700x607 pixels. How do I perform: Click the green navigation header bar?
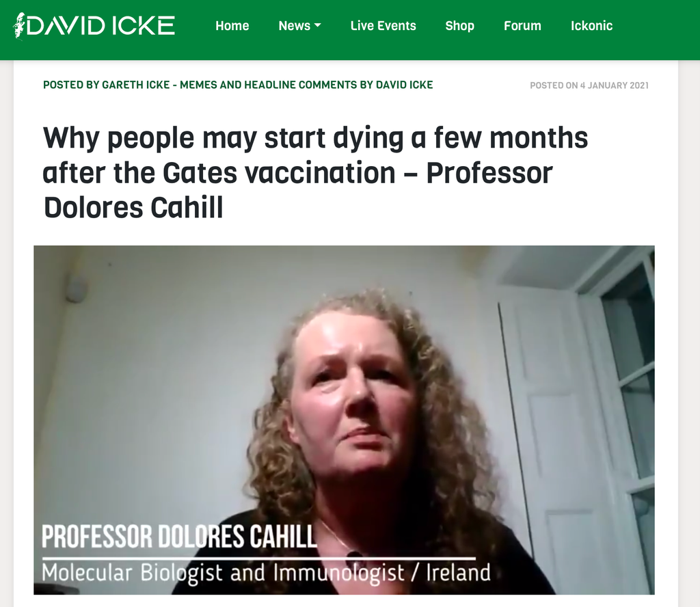click(350, 30)
